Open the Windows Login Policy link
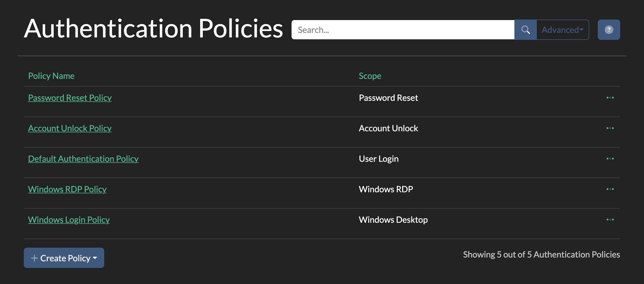 [69, 220]
